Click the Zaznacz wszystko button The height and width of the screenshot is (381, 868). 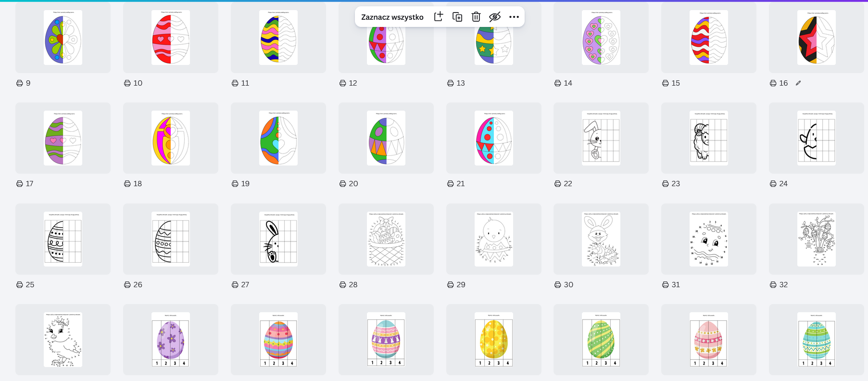392,17
